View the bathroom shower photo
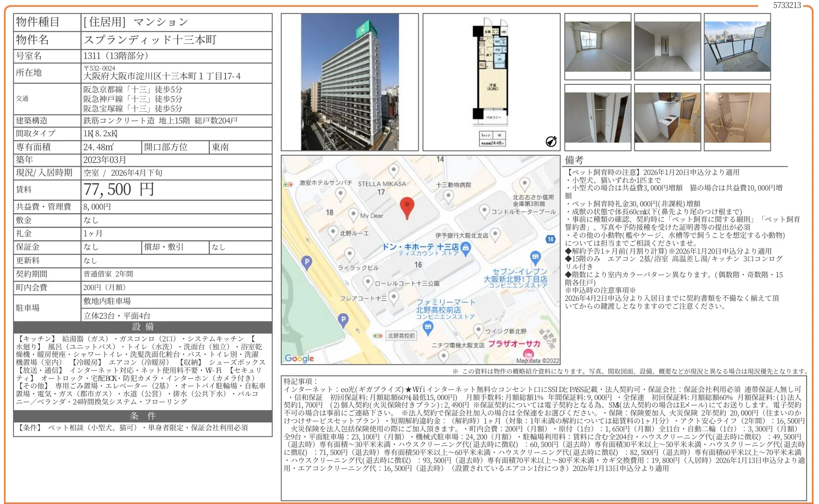 (x=737, y=118)
